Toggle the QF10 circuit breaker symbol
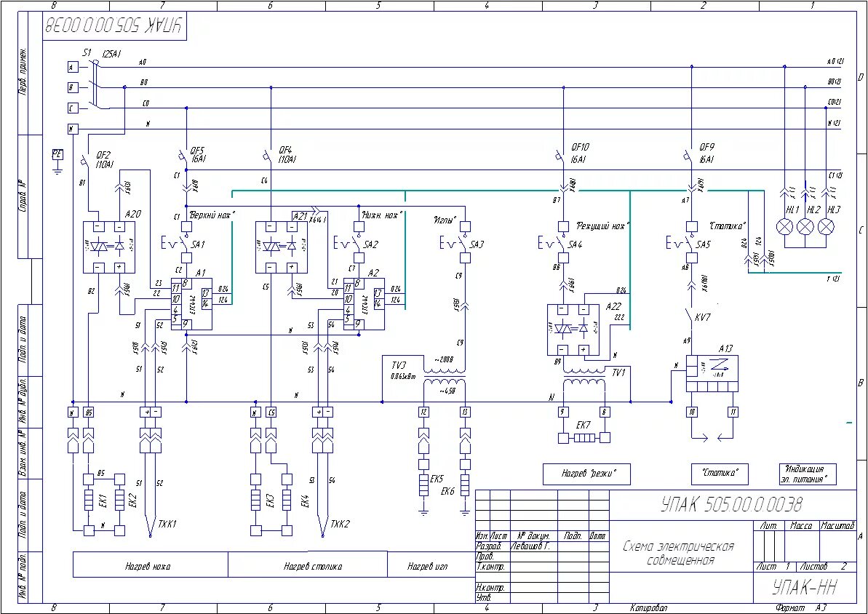Viewport: 868px width, 614px height. pos(562,156)
